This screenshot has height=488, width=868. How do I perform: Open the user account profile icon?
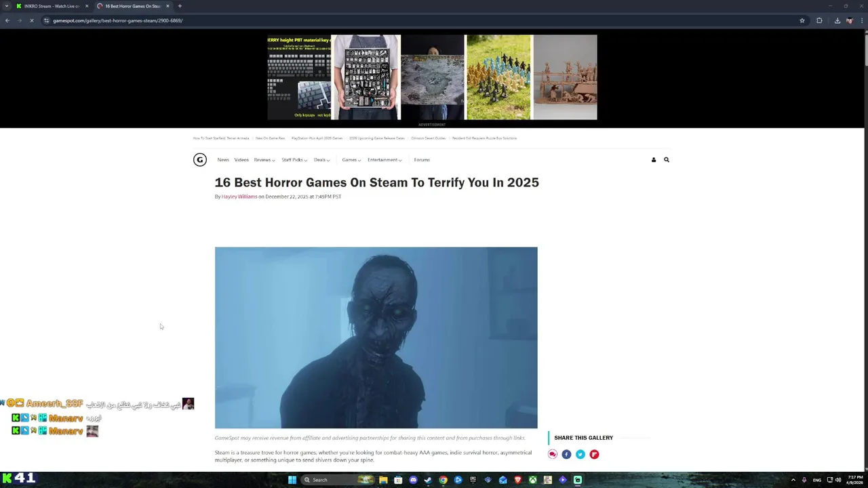pyautogui.click(x=654, y=160)
